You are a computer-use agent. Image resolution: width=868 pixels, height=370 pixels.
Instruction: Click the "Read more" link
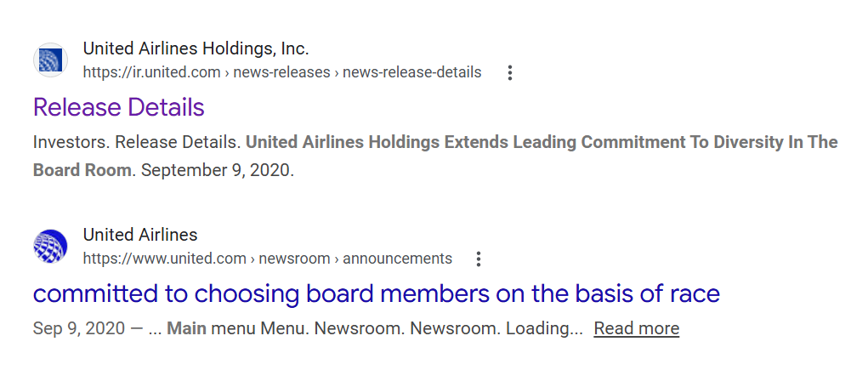pyautogui.click(x=636, y=328)
